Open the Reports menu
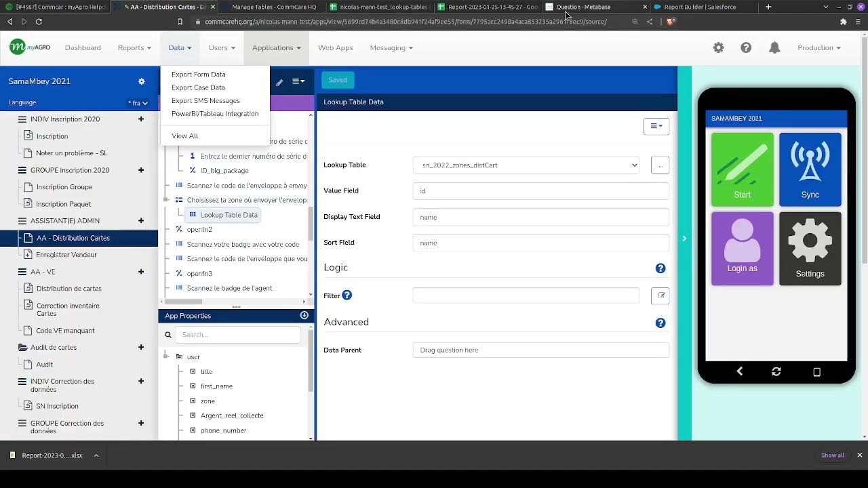This screenshot has width=868, height=488. (x=134, y=47)
